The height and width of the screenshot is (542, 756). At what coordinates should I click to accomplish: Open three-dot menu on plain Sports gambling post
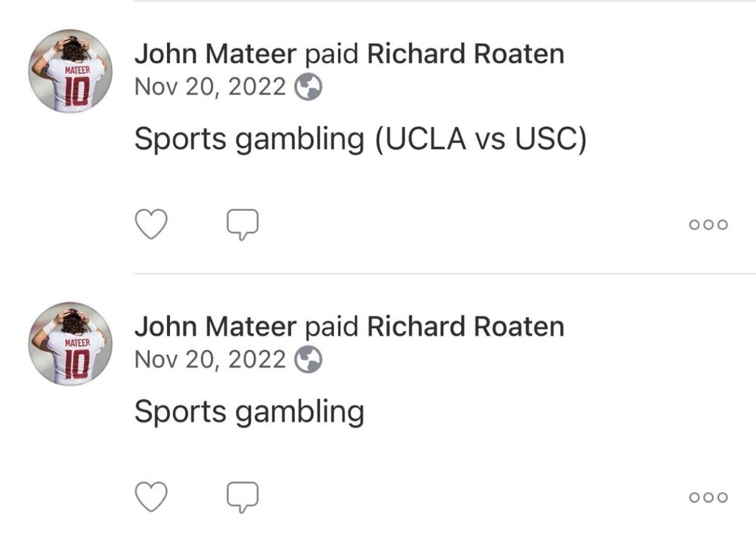pos(708,497)
